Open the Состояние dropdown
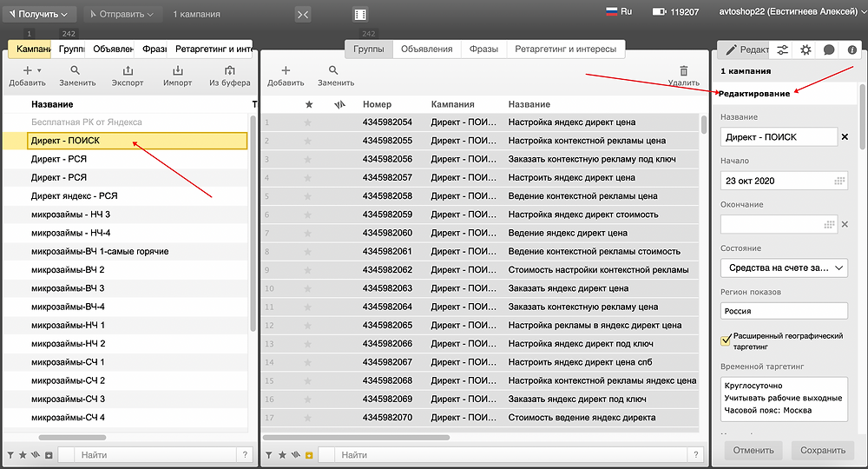The image size is (868, 469). pyautogui.click(x=784, y=268)
